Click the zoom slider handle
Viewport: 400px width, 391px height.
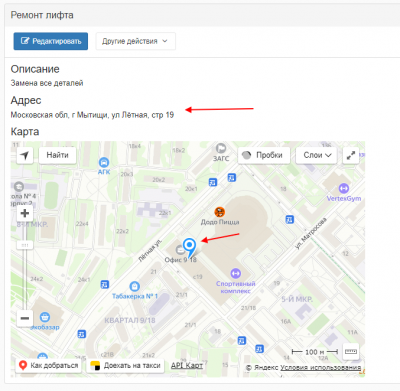[x=25, y=245]
